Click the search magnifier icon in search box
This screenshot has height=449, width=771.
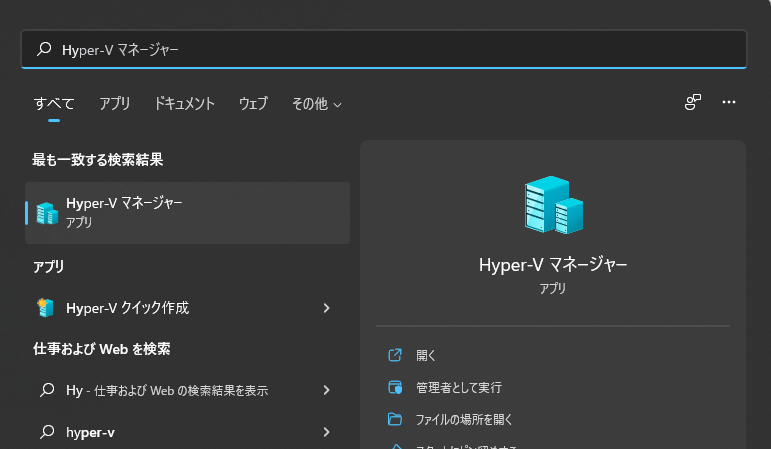44,49
